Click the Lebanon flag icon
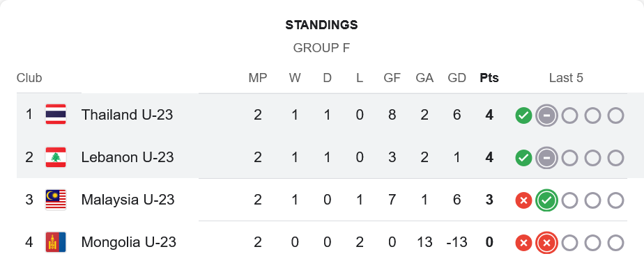 pos(56,157)
